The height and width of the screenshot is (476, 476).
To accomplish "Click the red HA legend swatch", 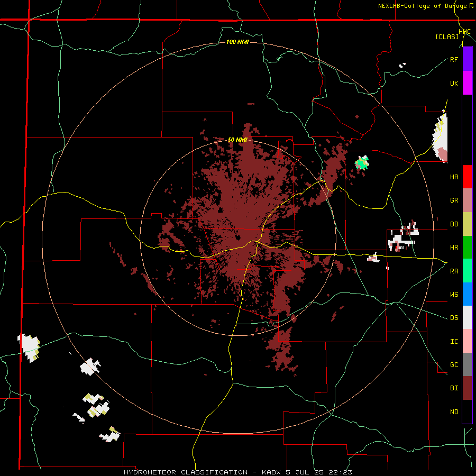I will 467,177.
